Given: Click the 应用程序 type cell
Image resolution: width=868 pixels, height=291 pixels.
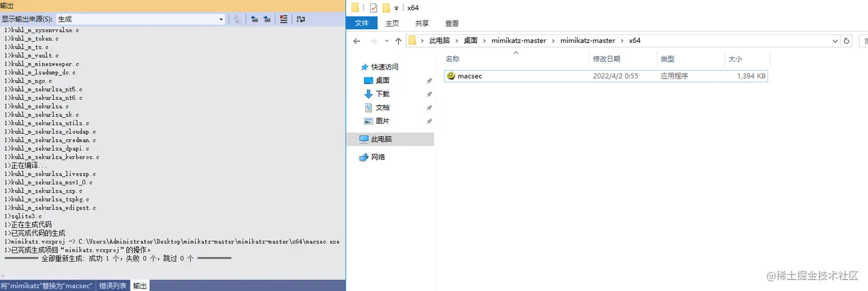Looking at the screenshot, I should click(x=674, y=76).
